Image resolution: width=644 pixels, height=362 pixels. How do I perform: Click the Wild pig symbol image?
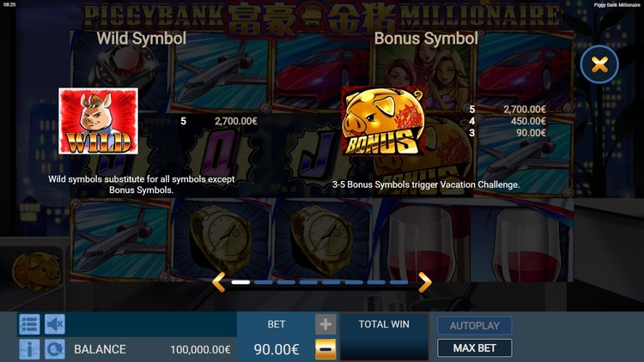98,121
